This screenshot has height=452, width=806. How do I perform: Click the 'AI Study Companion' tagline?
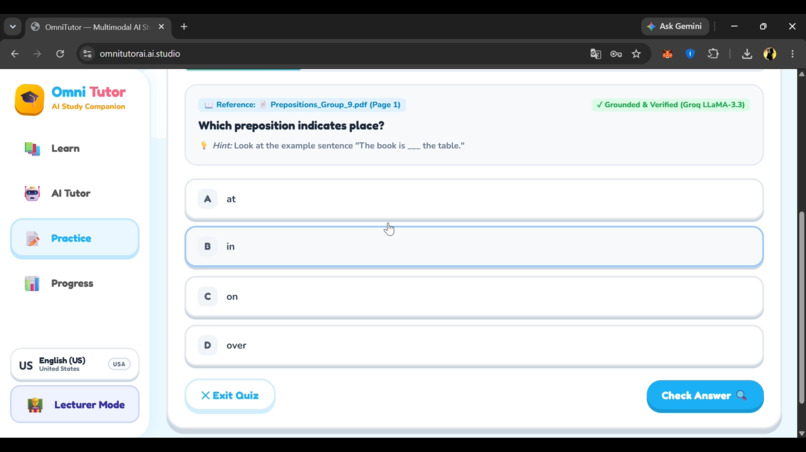click(x=88, y=107)
